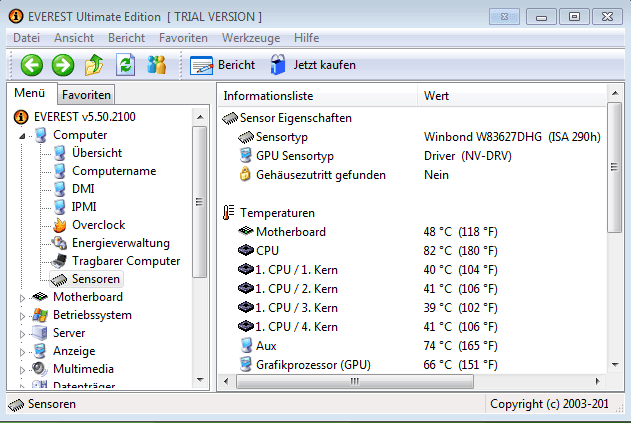The height and width of the screenshot is (423, 631).
Task: Click the Multimedia speaker icon in tree
Action: click(x=40, y=369)
